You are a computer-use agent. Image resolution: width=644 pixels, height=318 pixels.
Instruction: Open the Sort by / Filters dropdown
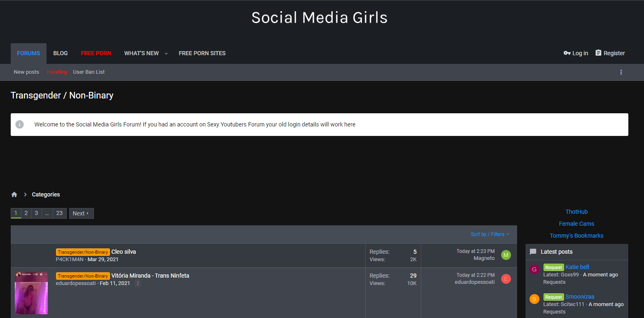(490, 234)
